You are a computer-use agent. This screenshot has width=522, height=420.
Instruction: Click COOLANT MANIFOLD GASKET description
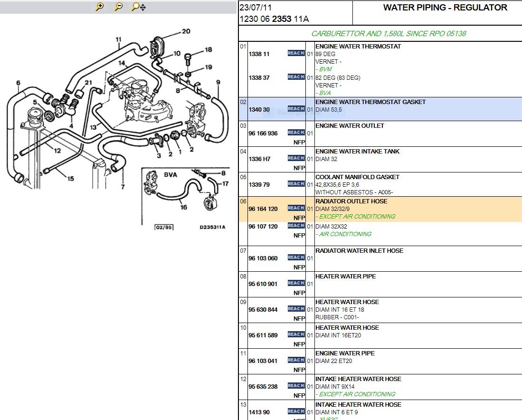click(358, 177)
